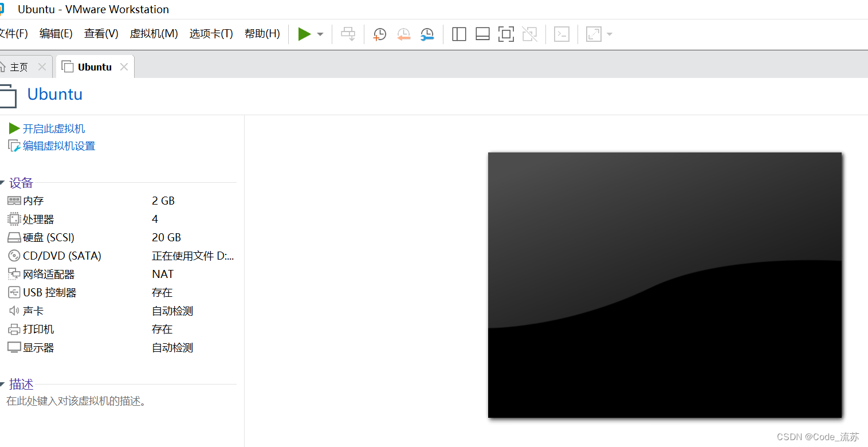Select the 声卡 speaker icon
Image resolution: width=868 pixels, height=447 pixels.
click(x=14, y=311)
